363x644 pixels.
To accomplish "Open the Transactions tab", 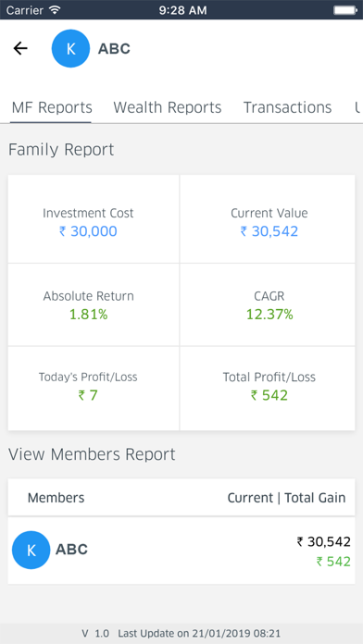I will [287, 107].
